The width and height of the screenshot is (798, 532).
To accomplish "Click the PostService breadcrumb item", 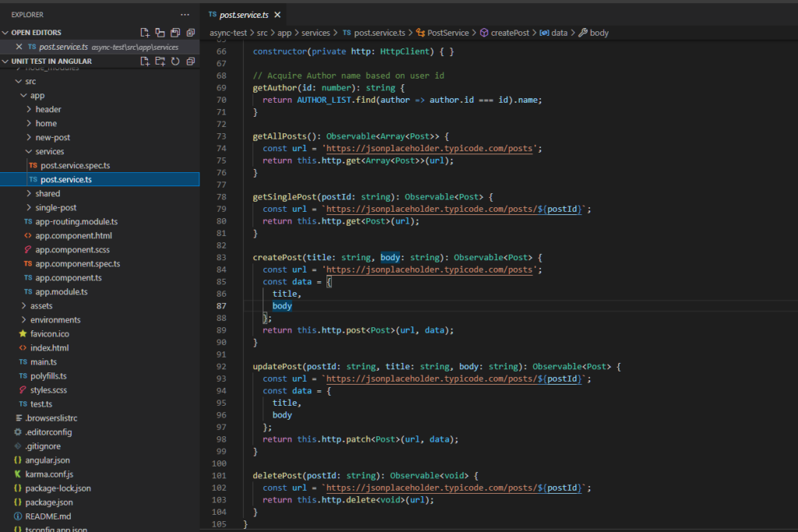I will pyautogui.click(x=447, y=33).
